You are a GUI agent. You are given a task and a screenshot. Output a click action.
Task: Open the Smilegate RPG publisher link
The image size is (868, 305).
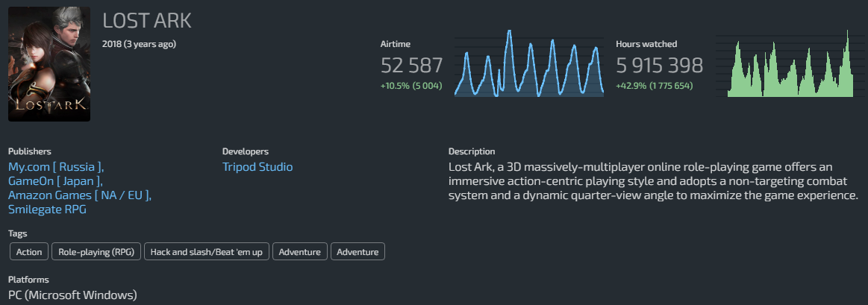tap(47, 210)
